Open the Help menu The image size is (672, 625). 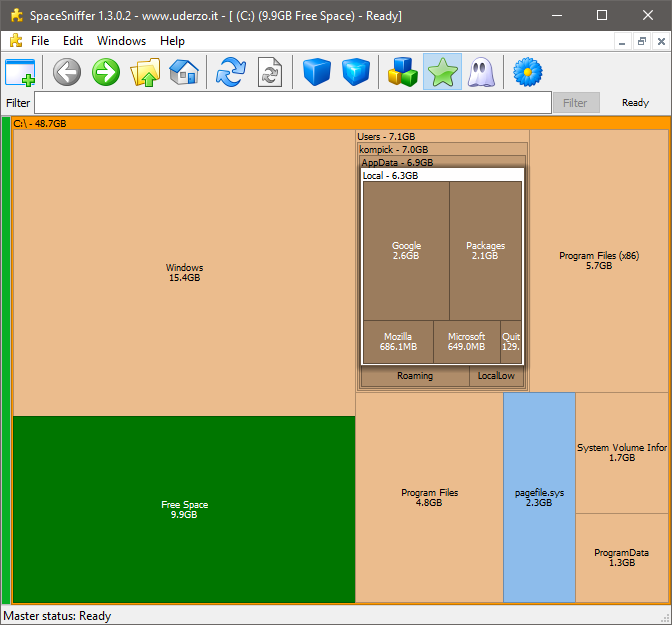click(x=172, y=41)
